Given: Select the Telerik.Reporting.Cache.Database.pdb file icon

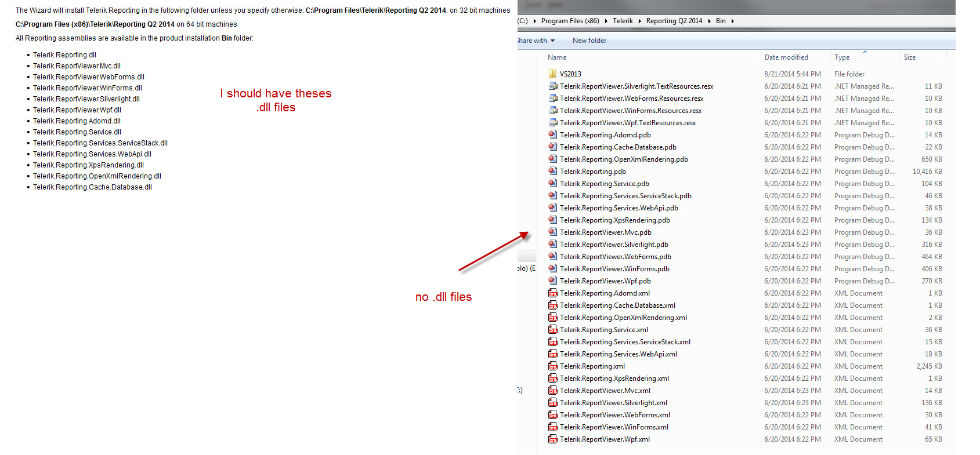Looking at the screenshot, I should (x=552, y=147).
